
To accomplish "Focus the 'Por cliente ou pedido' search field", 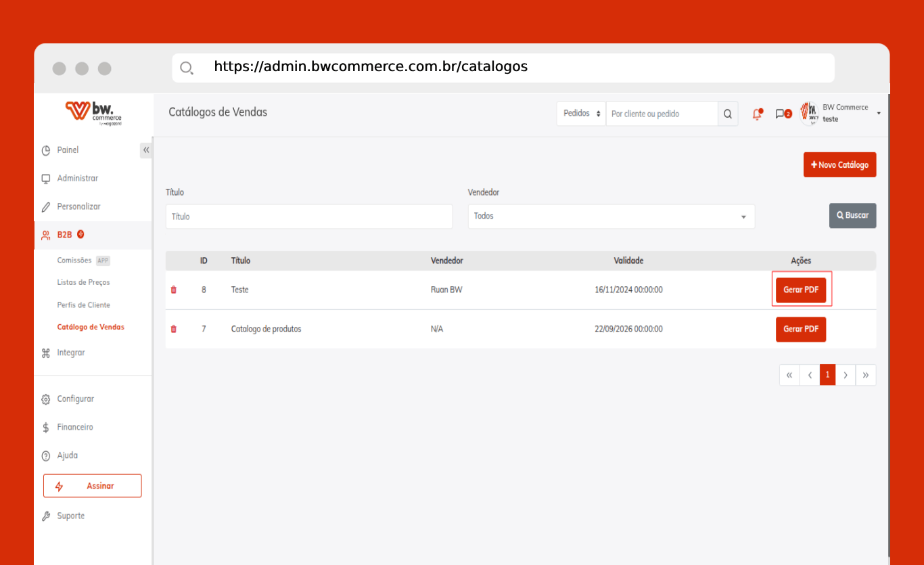I will (662, 114).
